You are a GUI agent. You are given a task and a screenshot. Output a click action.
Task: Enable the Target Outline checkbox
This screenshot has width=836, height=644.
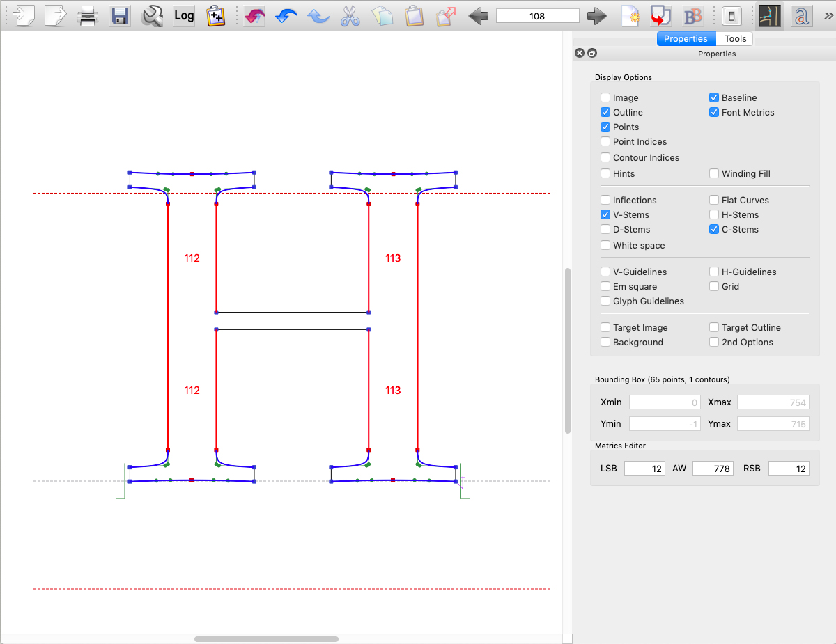click(714, 328)
